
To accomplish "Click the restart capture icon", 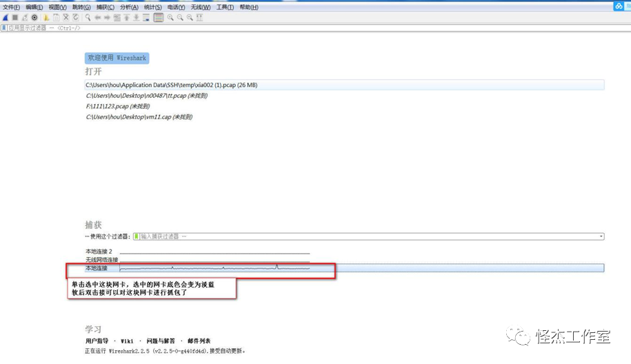I will pyautogui.click(x=25, y=17).
